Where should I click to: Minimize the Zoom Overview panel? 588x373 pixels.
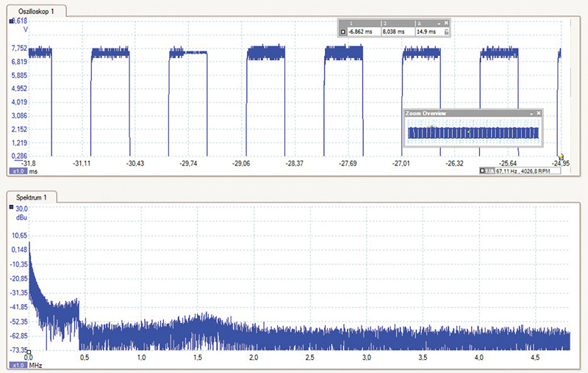coord(531,113)
